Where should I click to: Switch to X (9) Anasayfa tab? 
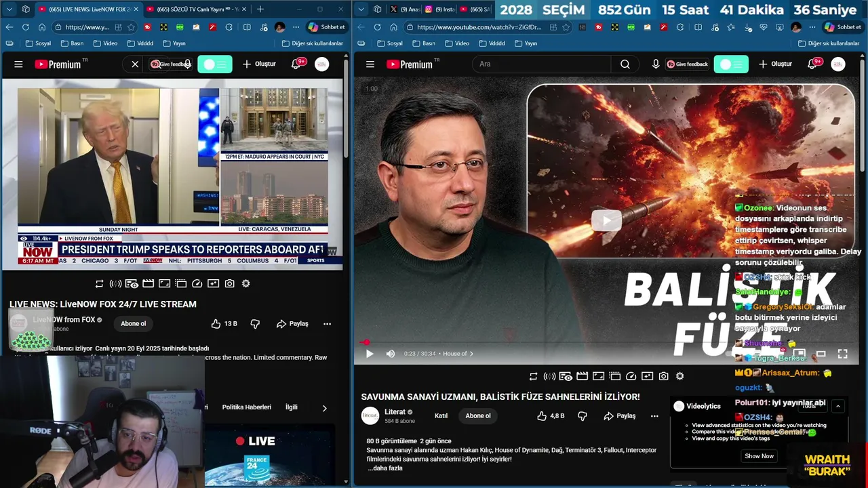(404, 9)
